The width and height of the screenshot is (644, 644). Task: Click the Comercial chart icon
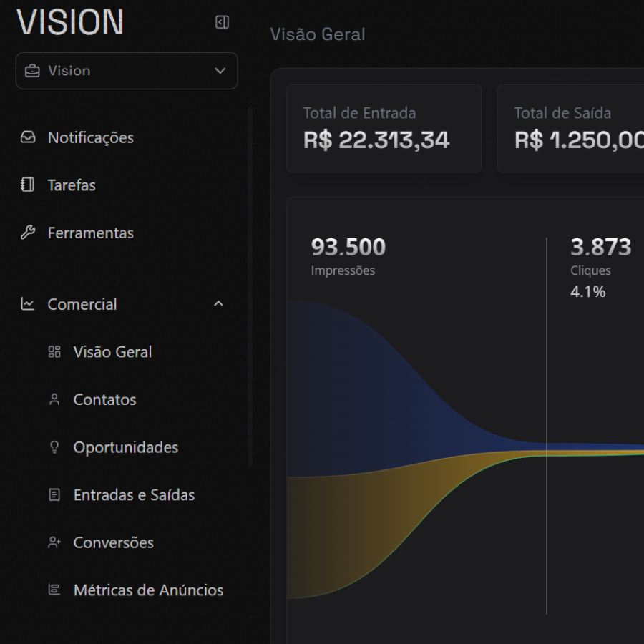coord(28,304)
